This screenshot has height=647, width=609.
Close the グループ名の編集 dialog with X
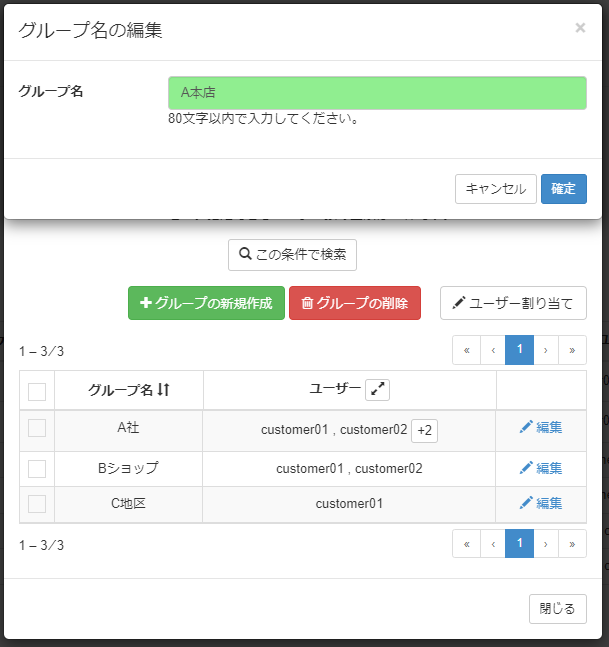(x=580, y=28)
